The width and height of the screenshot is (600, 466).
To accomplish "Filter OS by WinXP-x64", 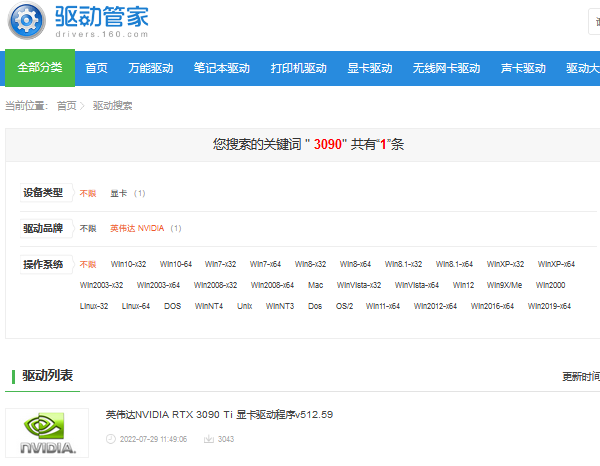I will 556,264.
